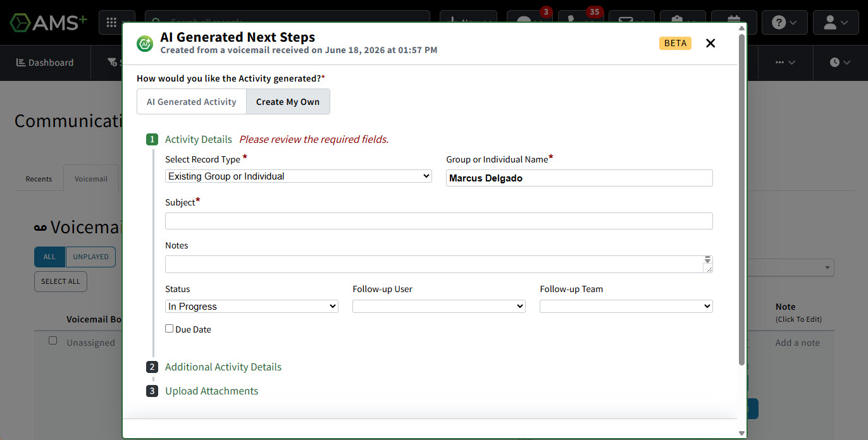Click the step 2 number badge

tap(152, 367)
